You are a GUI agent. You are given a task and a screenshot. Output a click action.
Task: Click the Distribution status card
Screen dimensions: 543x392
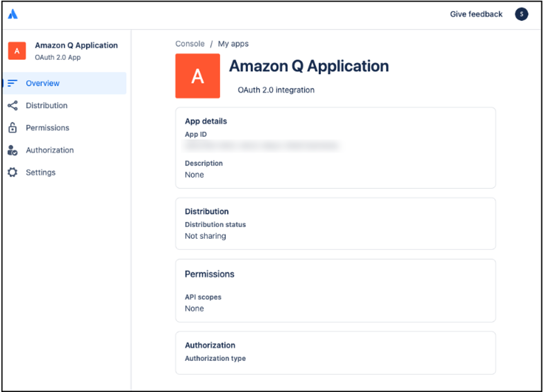(335, 224)
